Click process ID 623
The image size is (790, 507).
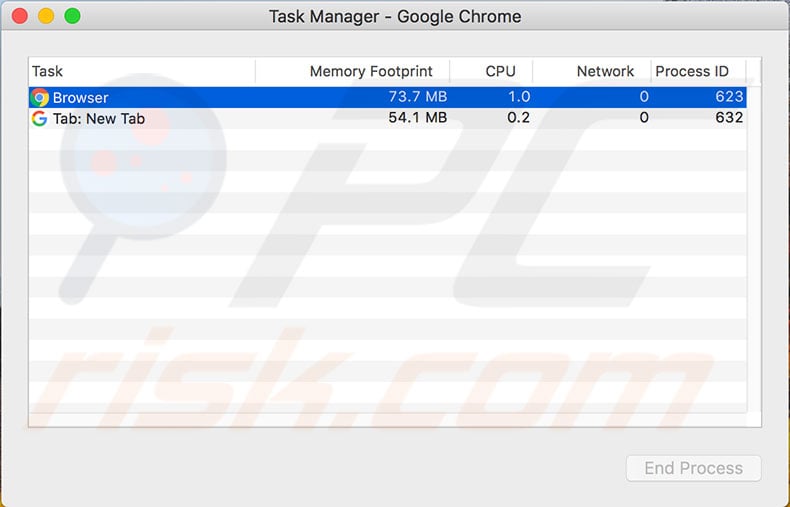(x=729, y=96)
